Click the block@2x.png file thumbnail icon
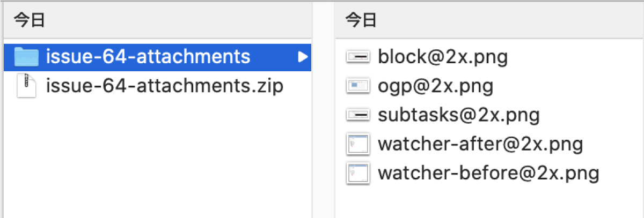Screen dimensions: 644x218 (x=358, y=56)
